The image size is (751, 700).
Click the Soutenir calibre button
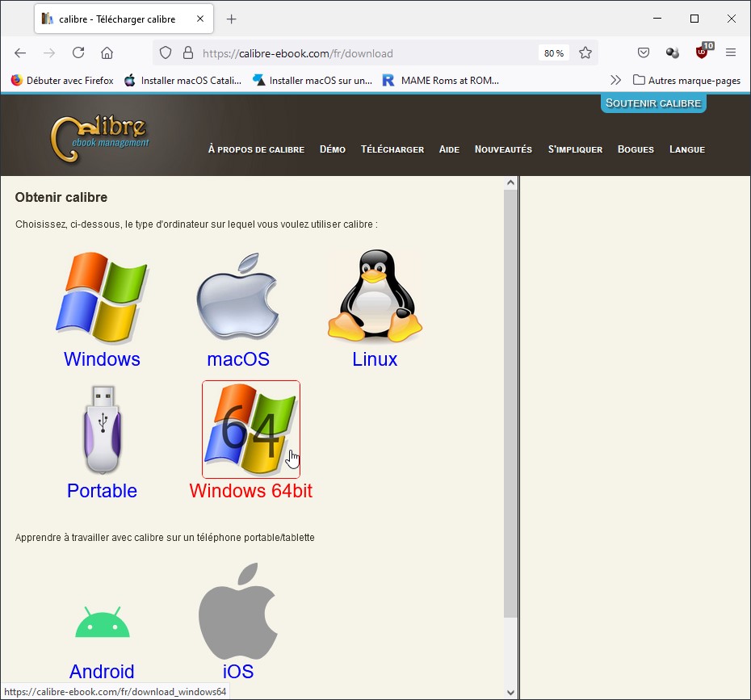coord(653,103)
